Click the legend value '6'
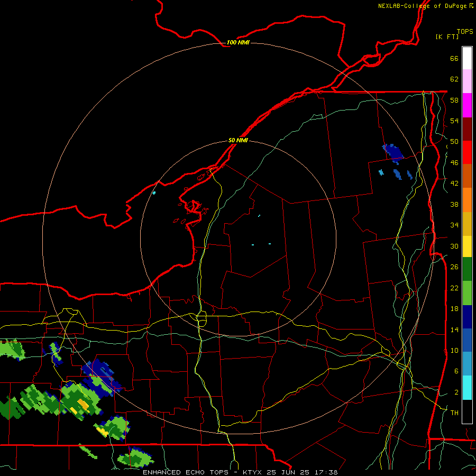The image size is (476, 476). (x=456, y=371)
